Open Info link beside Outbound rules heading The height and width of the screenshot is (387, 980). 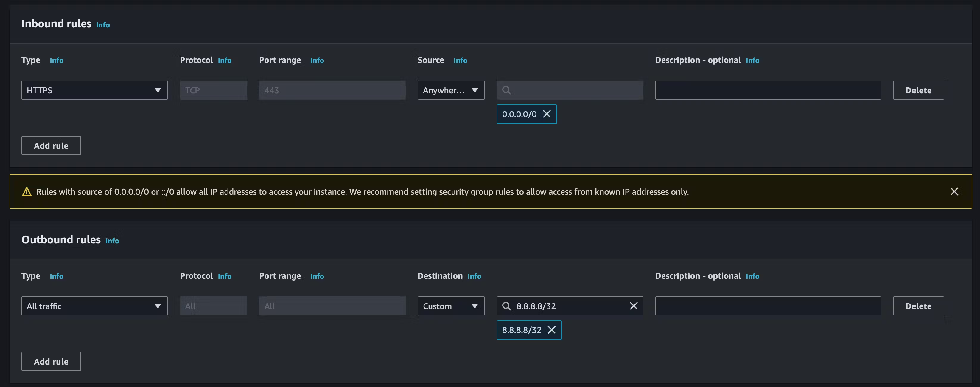click(112, 241)
